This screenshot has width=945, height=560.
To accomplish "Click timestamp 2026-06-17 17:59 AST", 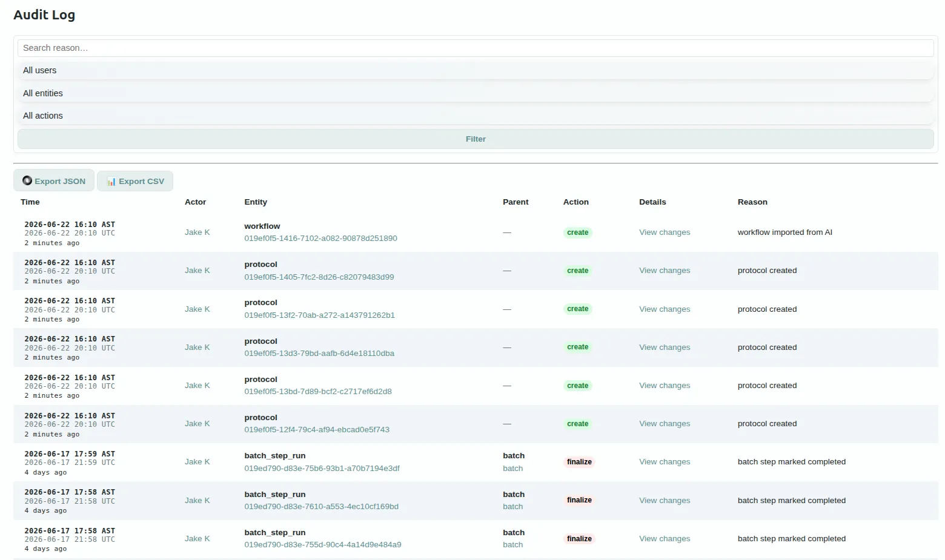I will pyautogui.click(x=70, y=454).
